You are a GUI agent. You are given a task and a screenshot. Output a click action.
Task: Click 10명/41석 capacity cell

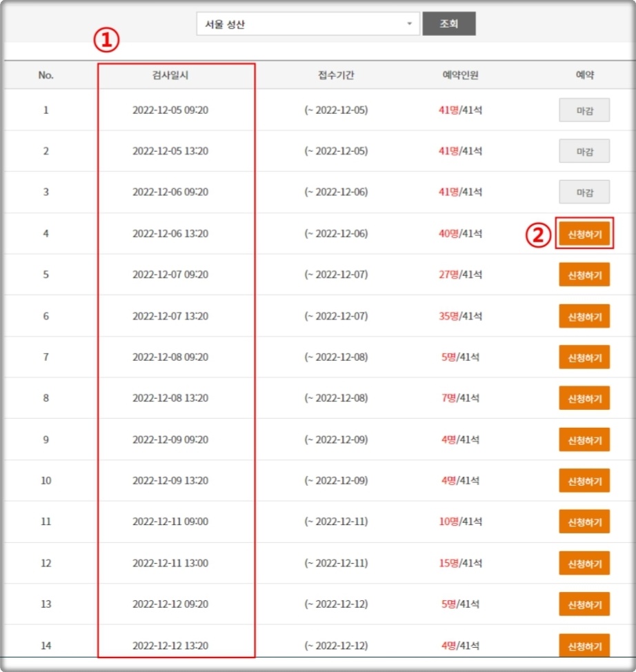tap(460, 521)
